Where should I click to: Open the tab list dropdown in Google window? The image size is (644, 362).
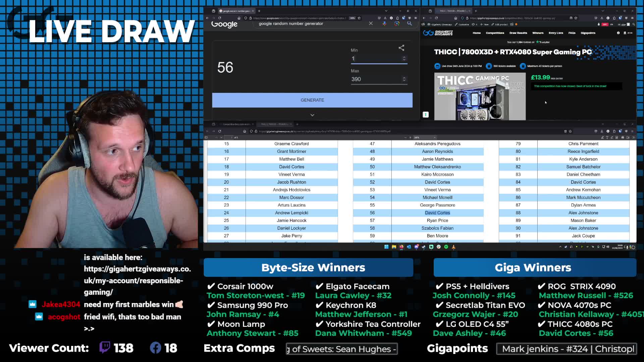coord(386,11)
